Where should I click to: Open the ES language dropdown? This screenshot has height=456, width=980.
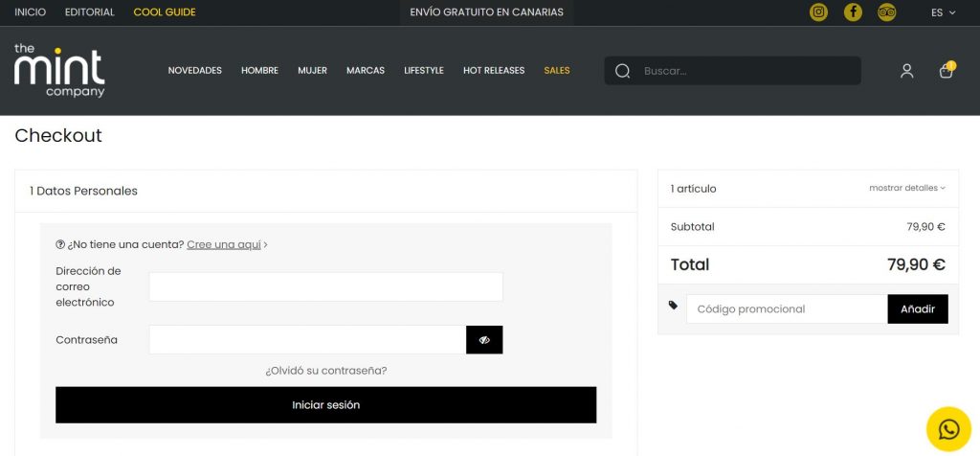tap(943, 12)
